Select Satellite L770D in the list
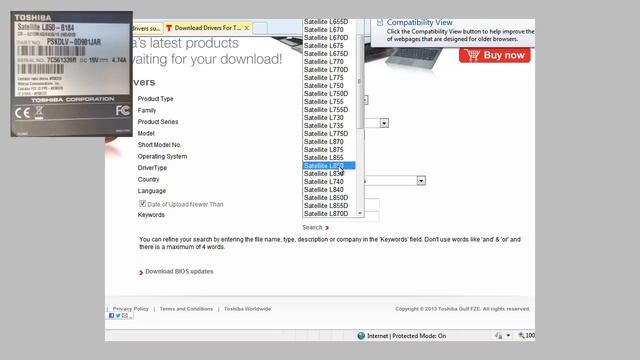This screenshot has width=640, height=360. point(329,70)
